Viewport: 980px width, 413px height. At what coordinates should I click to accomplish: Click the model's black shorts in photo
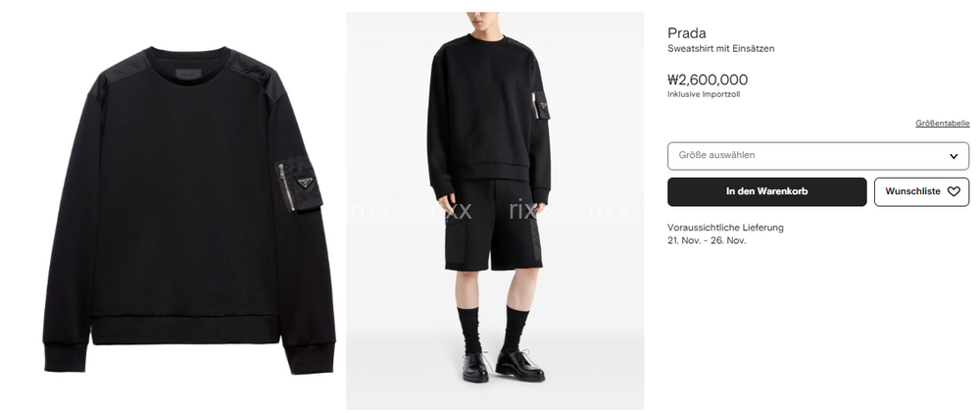pos(493,226)
